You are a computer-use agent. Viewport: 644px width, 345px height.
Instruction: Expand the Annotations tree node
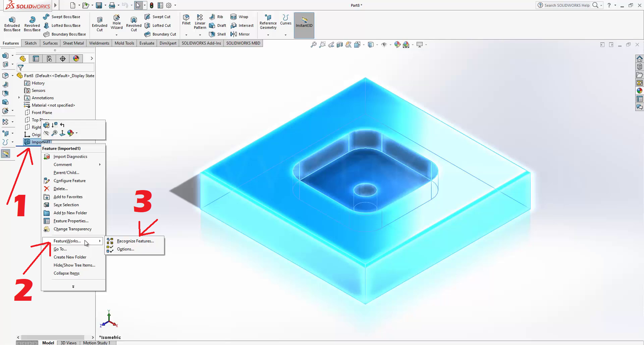click(x=19, y=98)
